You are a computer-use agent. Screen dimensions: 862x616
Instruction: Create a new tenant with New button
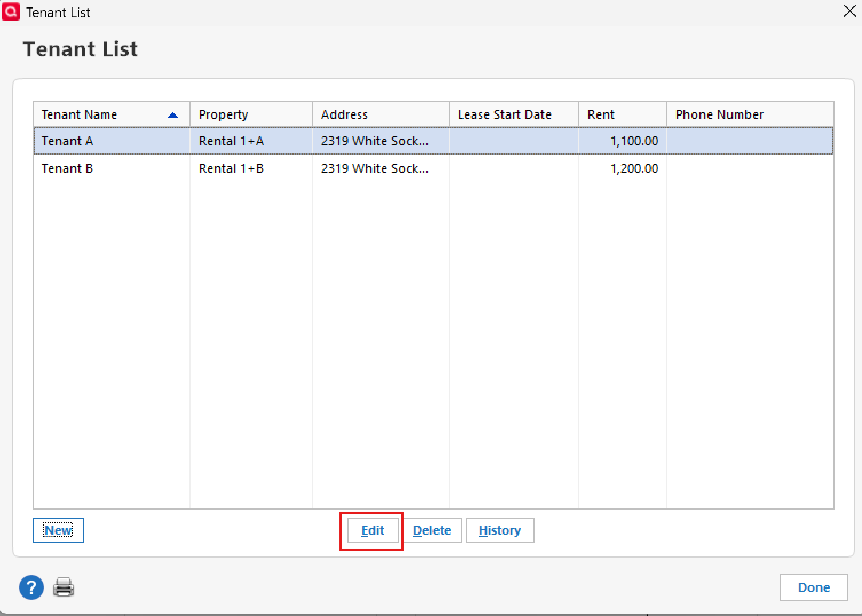pyautogui.click(x=58, y=530)
